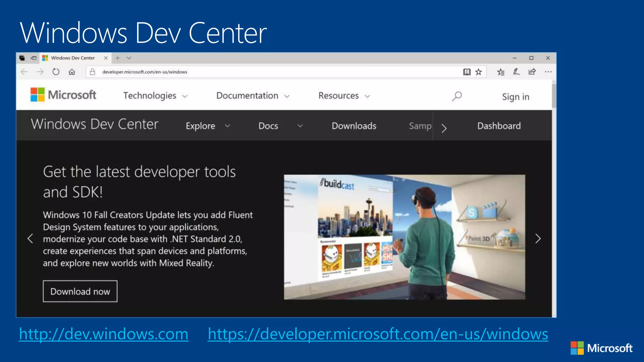Open the Dashboard link
Image resolution: width=644 pixels, height=362 pixels.
tap(499, 126)
